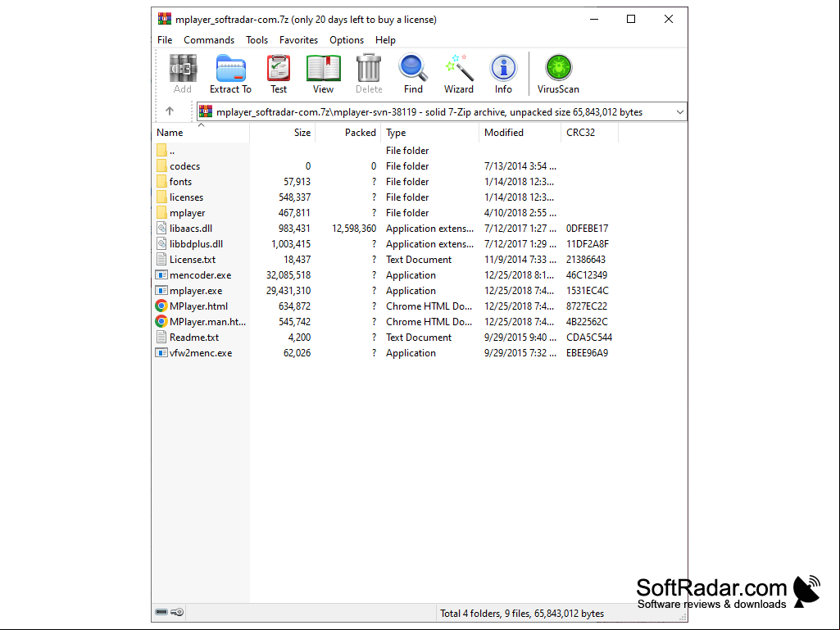Select the mplayer.exe file name
This screenshot has width=840, height=630.
coord(196,290)
